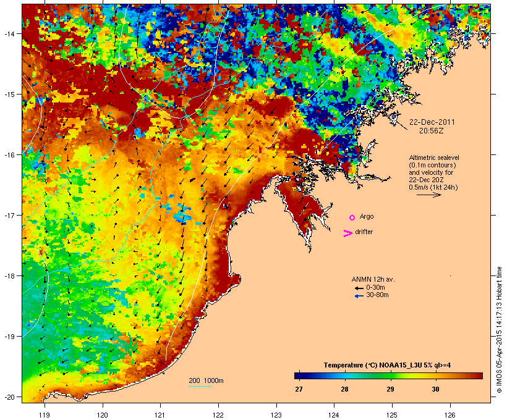Click the longitude axis label '125'

(x=392, y=415)
